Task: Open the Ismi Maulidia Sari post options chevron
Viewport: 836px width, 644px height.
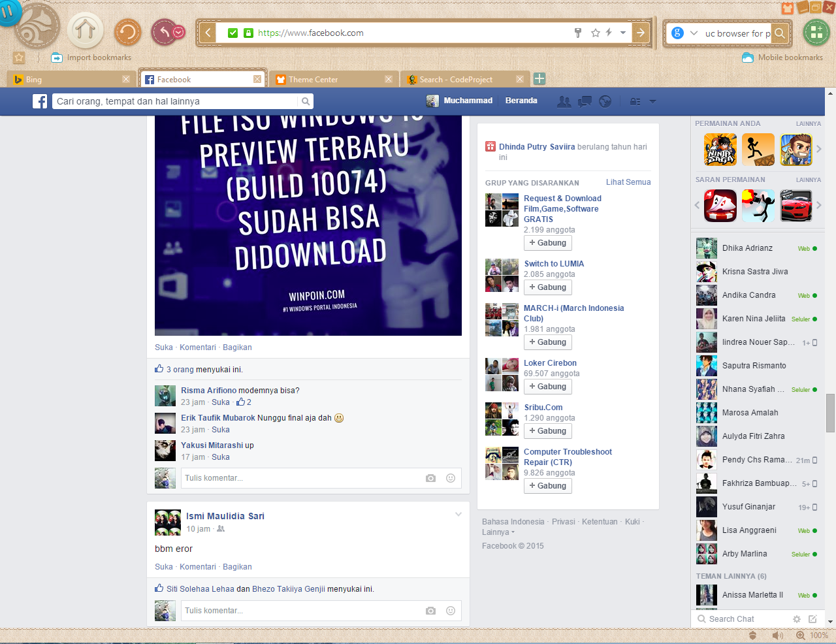Action: click(x=458, y=514)
